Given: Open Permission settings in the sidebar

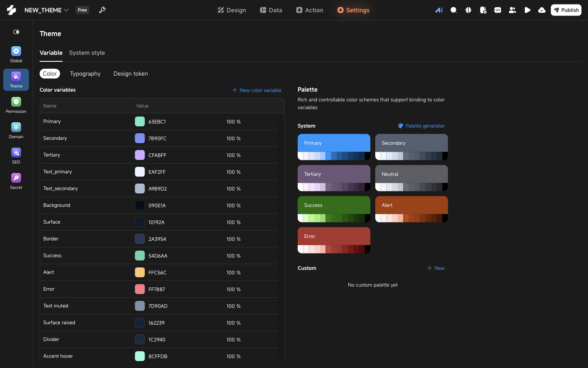Looking at the screenshot, I should click(16, 105).
